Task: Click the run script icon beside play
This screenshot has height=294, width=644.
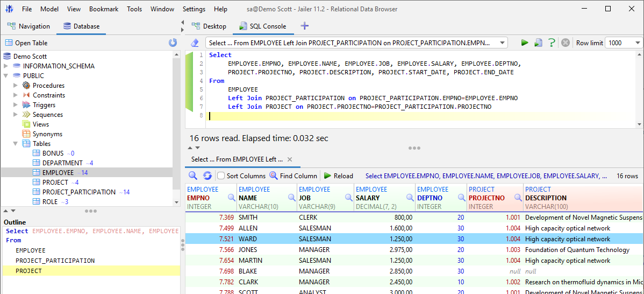Action: (538, 43)
